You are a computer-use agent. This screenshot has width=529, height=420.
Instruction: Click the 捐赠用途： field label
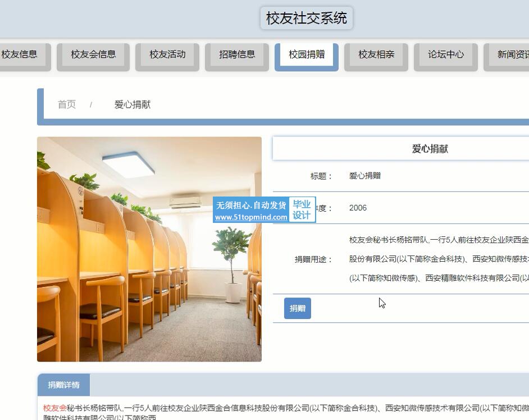[x=314, y=259]
